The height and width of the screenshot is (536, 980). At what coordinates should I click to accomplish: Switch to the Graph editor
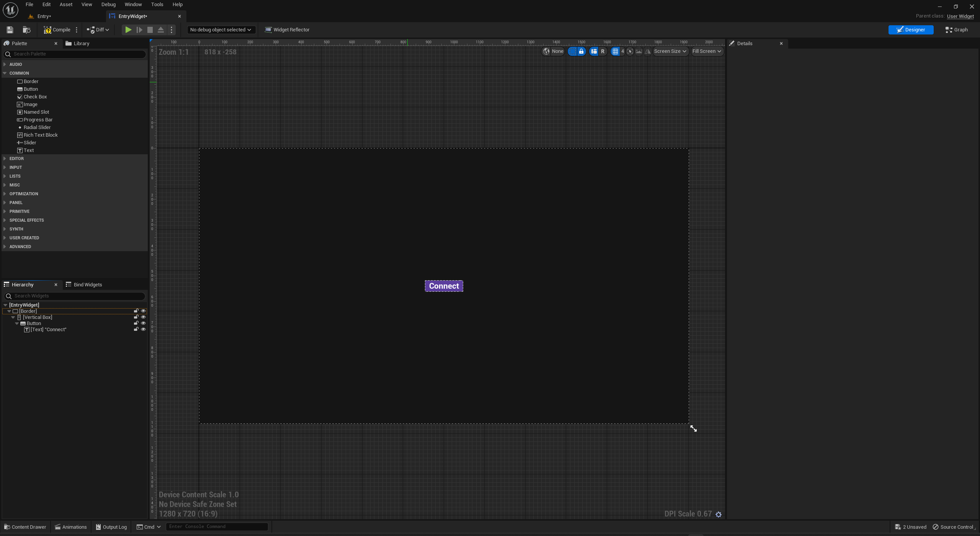tap(956, 30)
